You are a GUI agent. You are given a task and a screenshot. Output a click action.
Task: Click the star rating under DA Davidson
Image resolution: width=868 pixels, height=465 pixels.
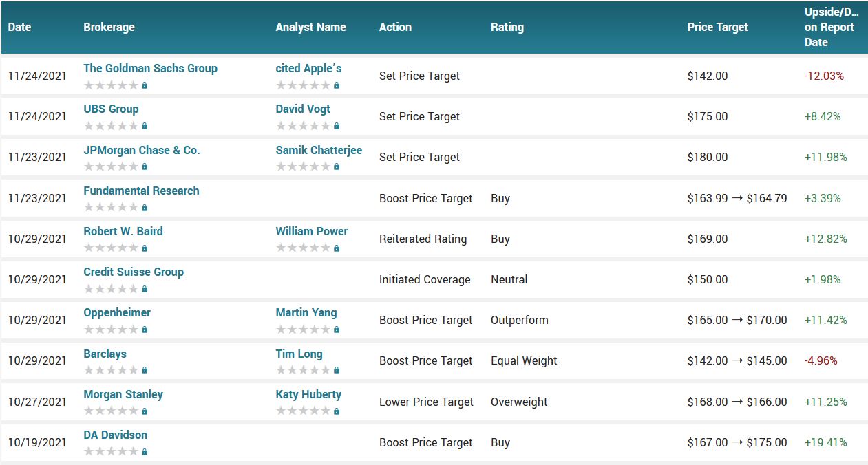(x=111, y=452)
